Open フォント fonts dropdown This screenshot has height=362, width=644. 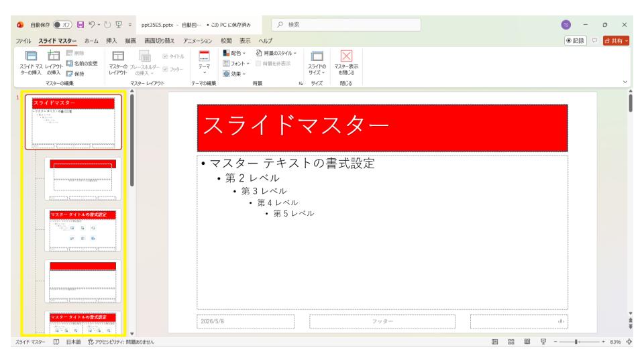236,63
